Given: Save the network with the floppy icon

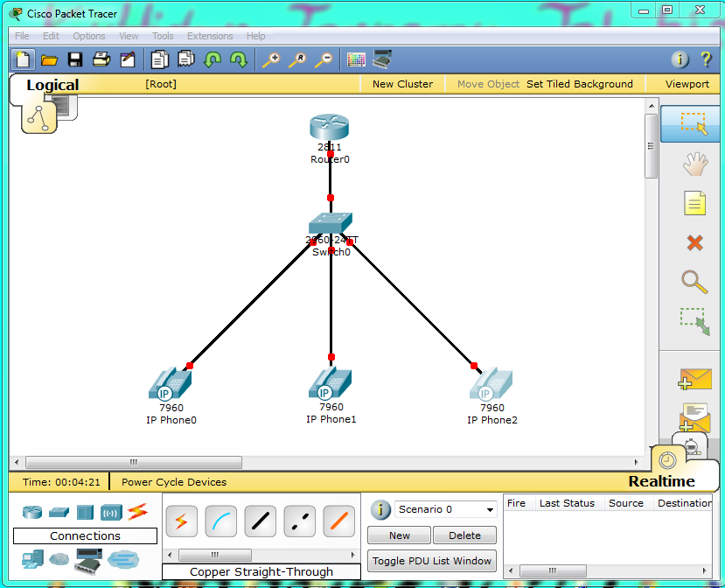Looking at the screenshot, I should click(x=75, y=60).
